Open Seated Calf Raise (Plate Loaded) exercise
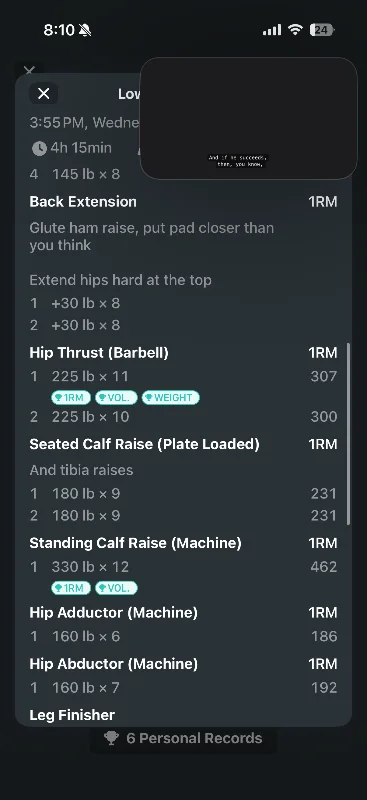Screen dimensions: 367x800 [144, 444]
